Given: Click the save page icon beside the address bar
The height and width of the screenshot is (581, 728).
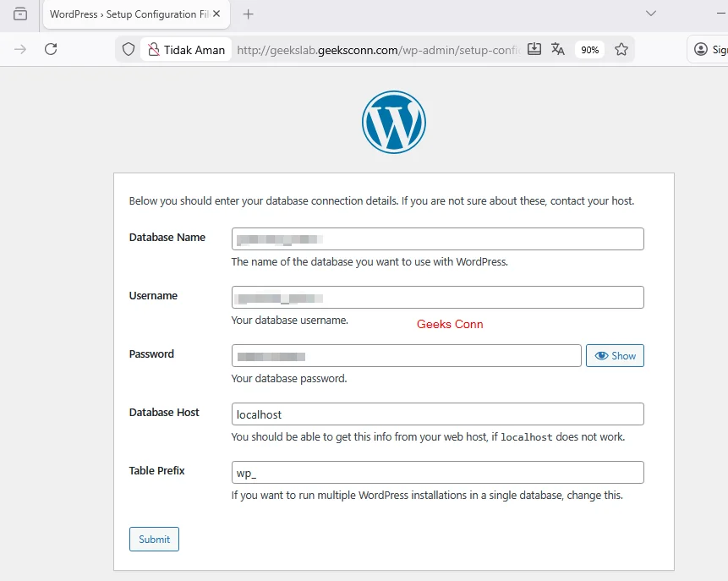Looking at the screenshot, I should click(x=534, y=49).
